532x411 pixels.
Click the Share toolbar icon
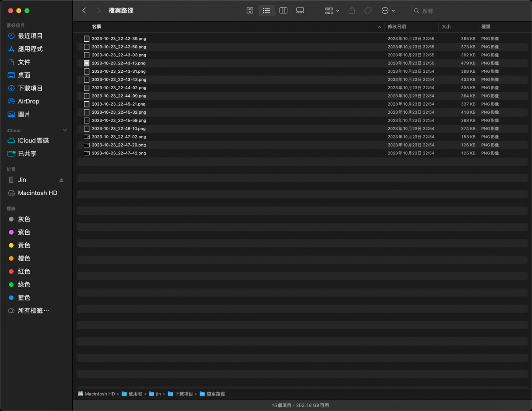pyautogui.click(x=352, y=10)
